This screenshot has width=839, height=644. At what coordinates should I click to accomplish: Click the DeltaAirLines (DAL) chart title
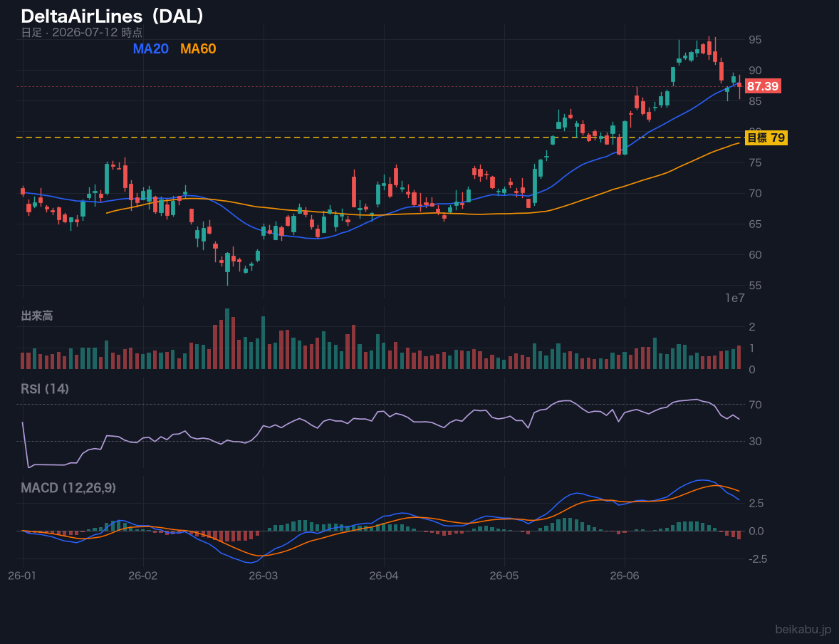click(x=113, y=16)
